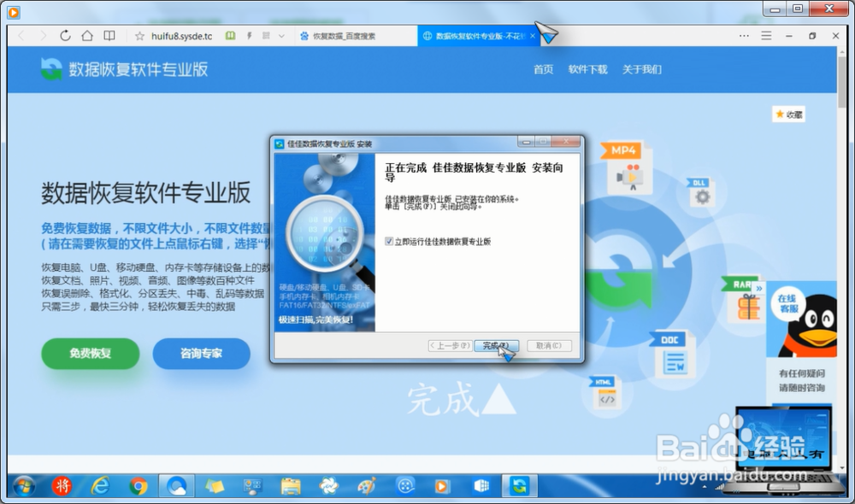Viewport: 855px width, 504px height.
Task: Click the MP4 video file icon
Action: [x=628, y=167]
